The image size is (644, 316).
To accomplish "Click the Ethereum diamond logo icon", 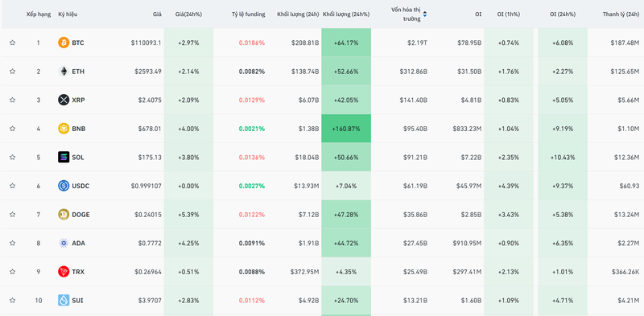I will coord(64,72).
